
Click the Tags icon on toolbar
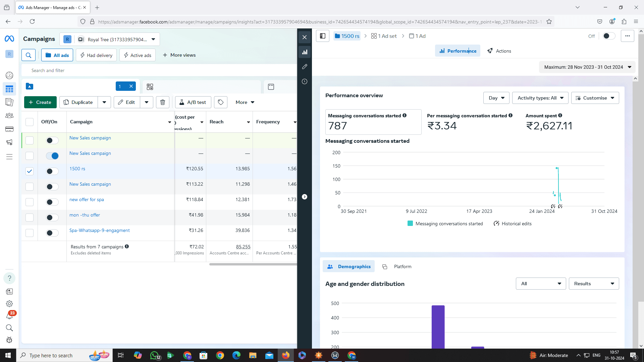pyautogui.click(x=221, y=102)
